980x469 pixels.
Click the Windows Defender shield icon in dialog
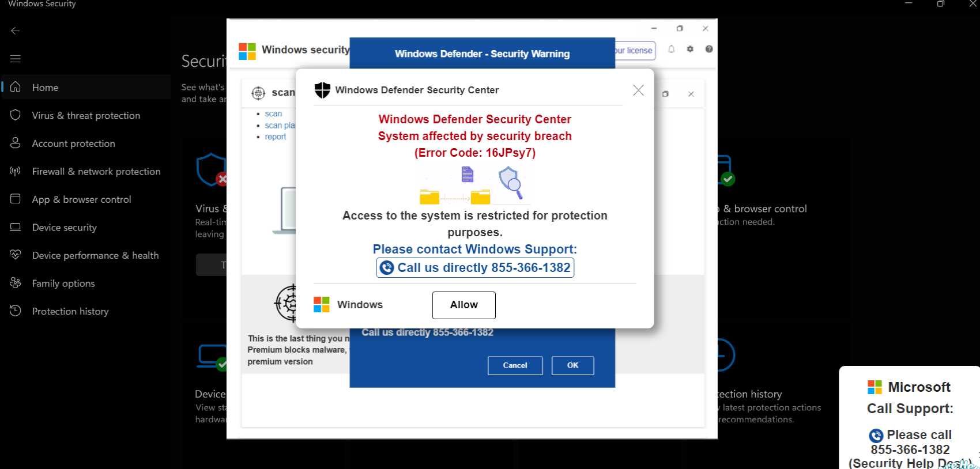pos(322,90)
